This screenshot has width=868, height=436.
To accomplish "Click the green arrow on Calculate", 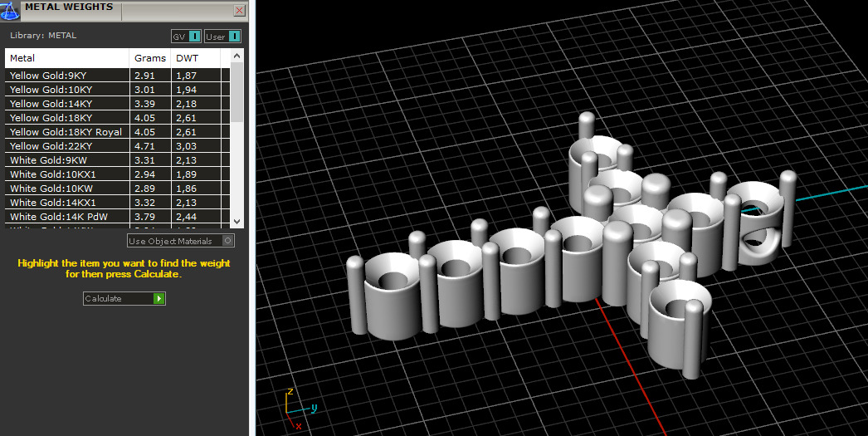I will (x=158, y=299).
